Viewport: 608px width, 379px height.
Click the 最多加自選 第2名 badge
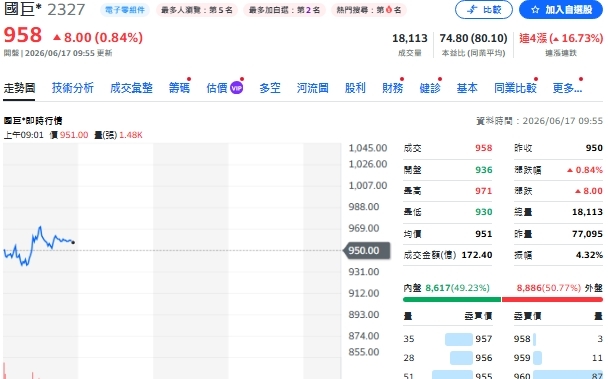pos(284,10)
